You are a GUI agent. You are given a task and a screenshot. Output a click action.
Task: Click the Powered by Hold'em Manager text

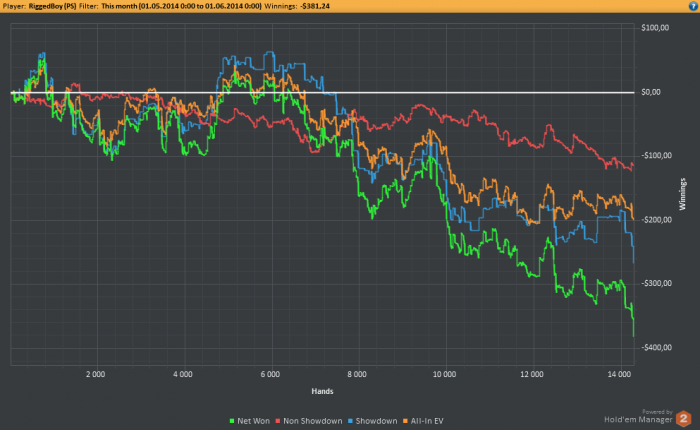pos(638,416)
